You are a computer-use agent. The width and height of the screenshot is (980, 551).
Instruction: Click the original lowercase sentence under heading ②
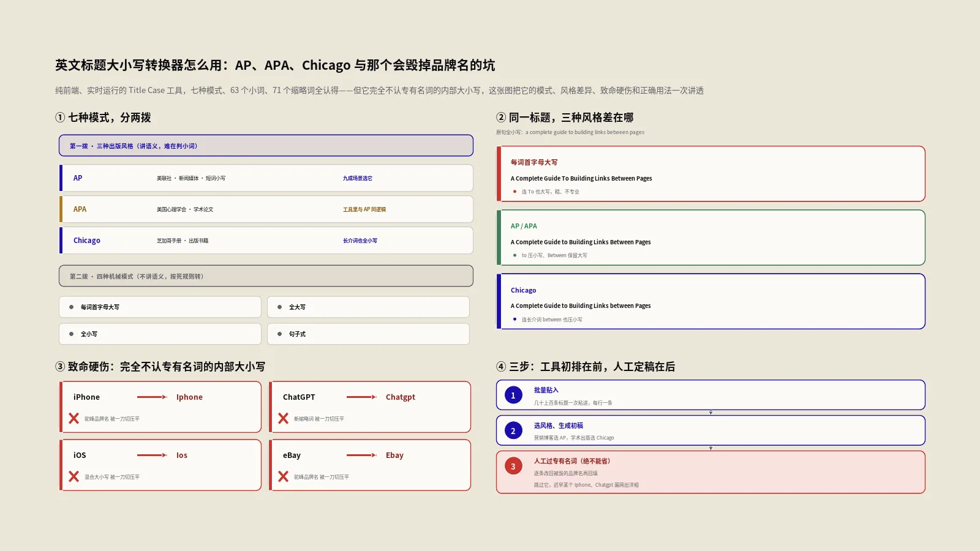pos(570,132)
